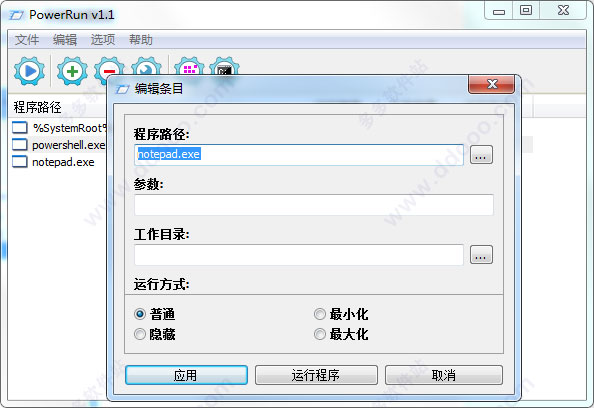Select the 最小化 run mode radio button
The width and height of the screenshot is (594, 408).
(x=320, y=314)
